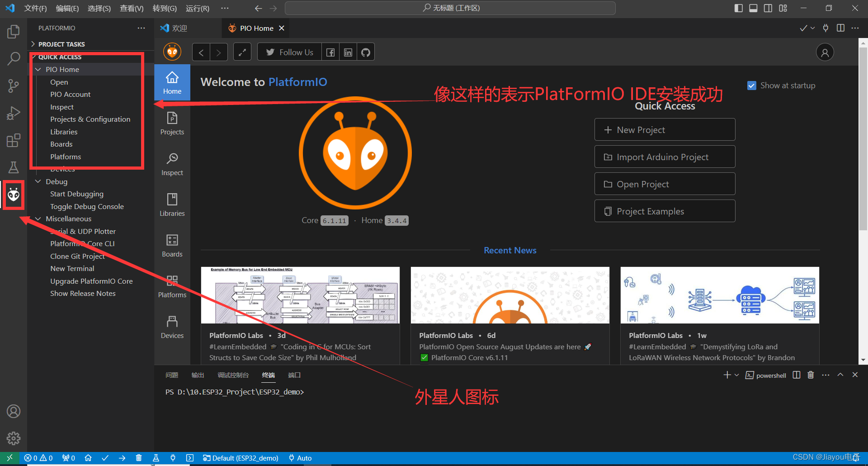
Task: Open the PIO user profile icon
Action: 825,52
